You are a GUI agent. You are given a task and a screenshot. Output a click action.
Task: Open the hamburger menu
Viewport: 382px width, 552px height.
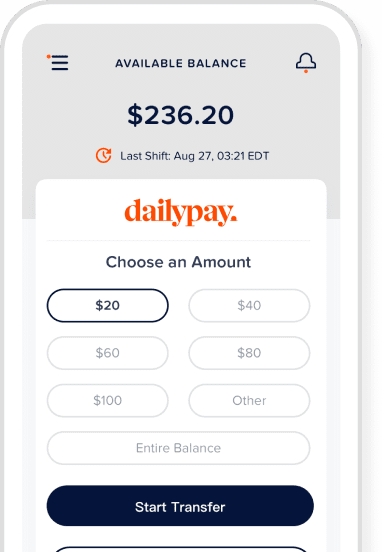pyautogui.click(x=59, y=63)
